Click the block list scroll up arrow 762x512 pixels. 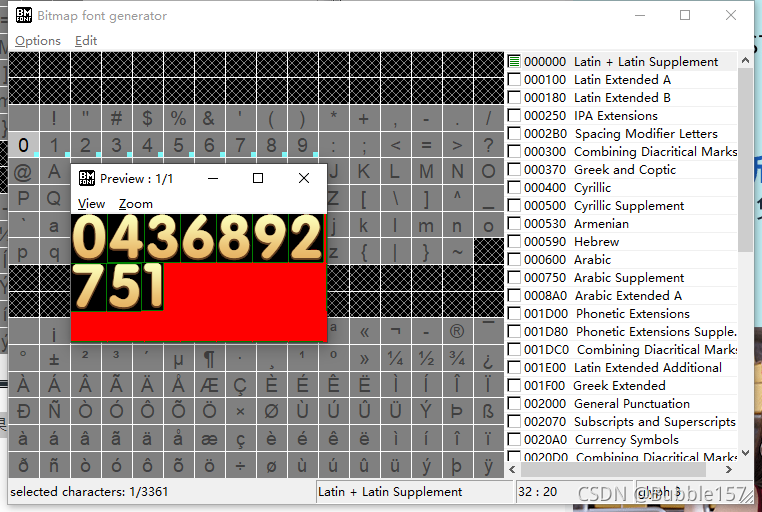click(745, 60)
